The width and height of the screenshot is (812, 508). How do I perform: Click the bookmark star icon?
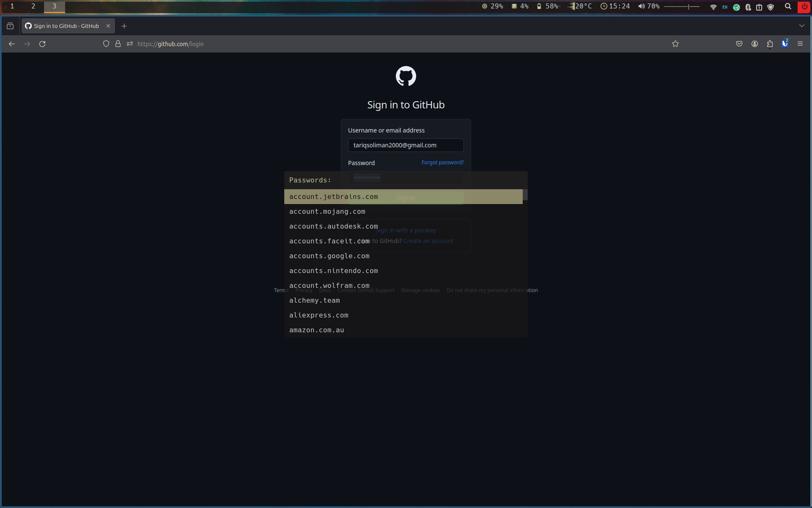pyautogui.click(x=675, y=44)
